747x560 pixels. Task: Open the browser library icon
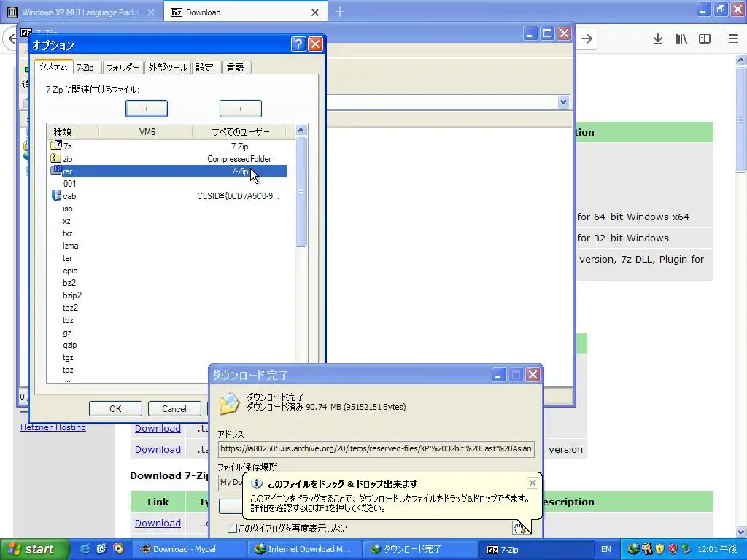[681, 39]
